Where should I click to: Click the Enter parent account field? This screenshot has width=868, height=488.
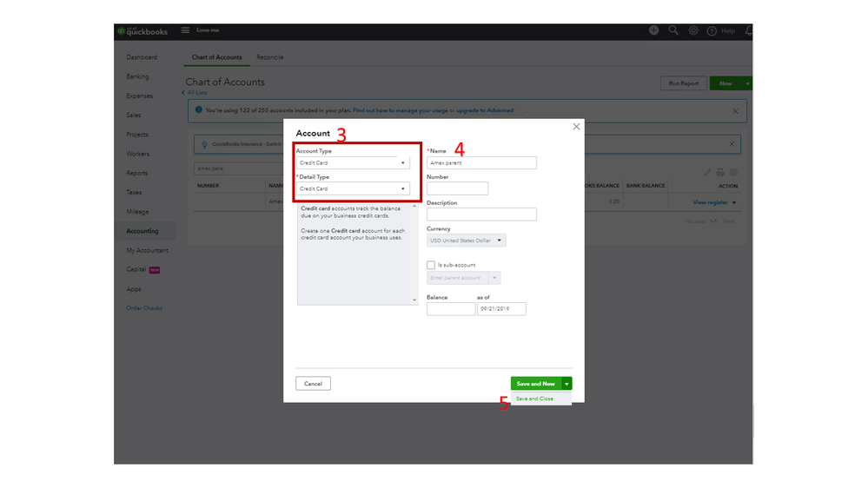click(458, 278)
